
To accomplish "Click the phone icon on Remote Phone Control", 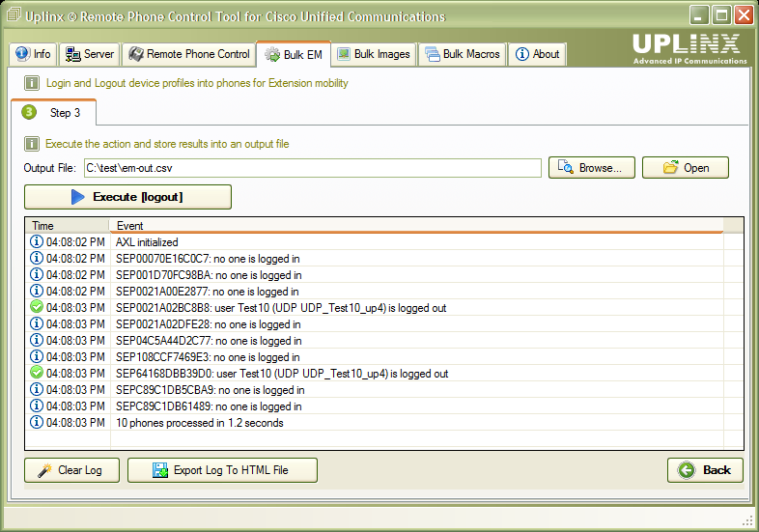I will (x=136, y=54).
